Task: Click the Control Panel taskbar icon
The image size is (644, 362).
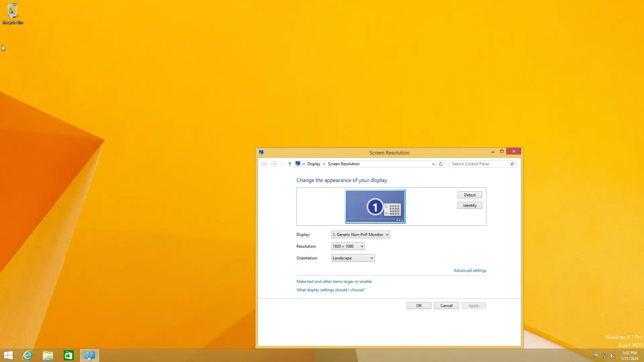Action: tap(90, 355)
